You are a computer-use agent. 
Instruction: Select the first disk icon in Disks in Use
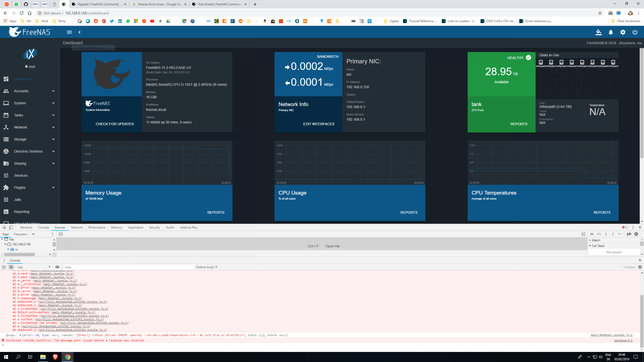541,62
